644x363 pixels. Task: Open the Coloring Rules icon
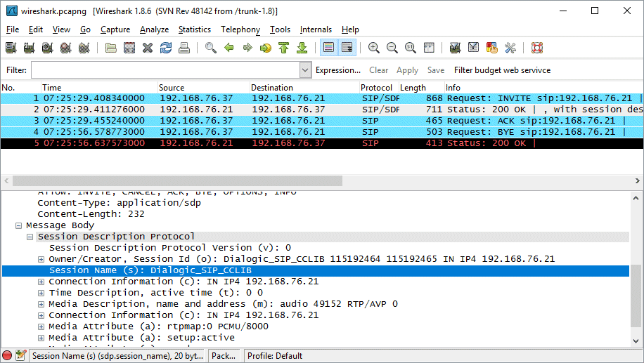pos(491,48)
